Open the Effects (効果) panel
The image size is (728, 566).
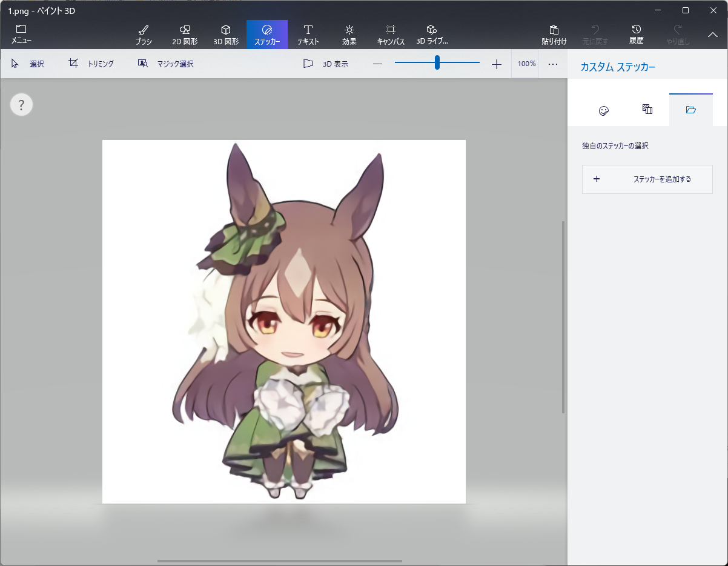(x=349, y=35)
